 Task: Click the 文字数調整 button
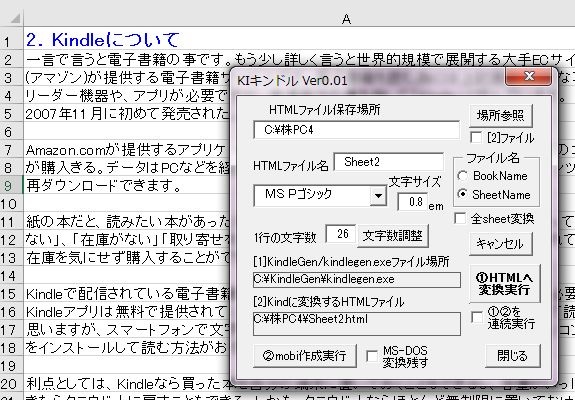click(x=393, y=236)
